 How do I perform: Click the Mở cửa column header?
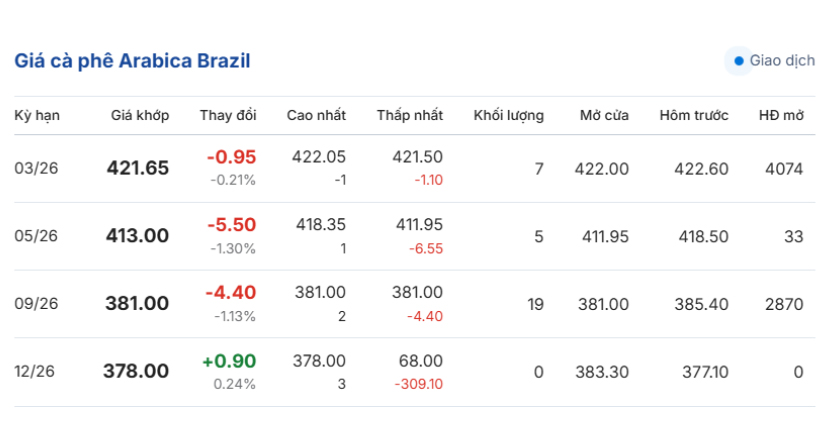point(604,115)
